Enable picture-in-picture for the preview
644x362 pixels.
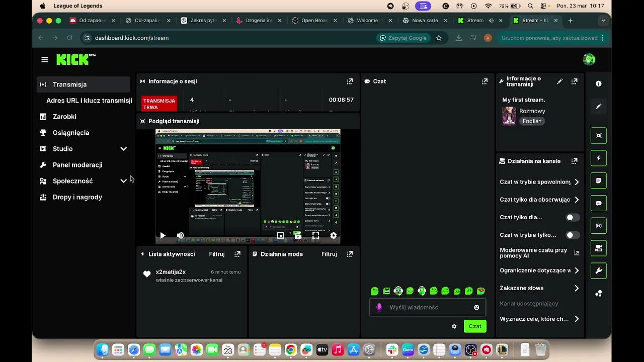click(x=280, y=235)
